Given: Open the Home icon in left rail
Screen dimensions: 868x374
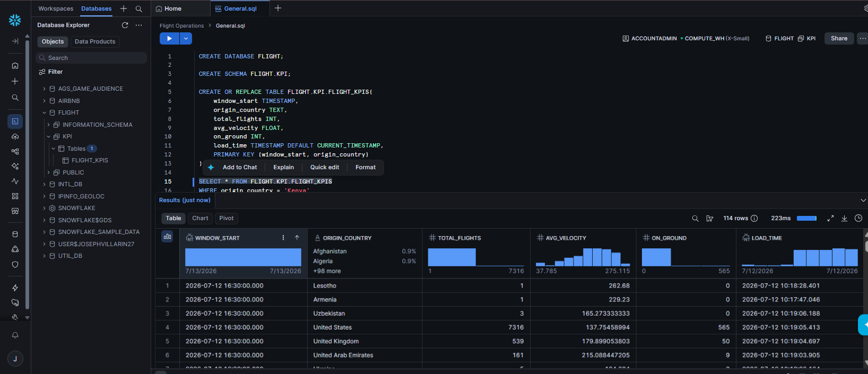Looking at the screenshot, I should tap(15, 66).
